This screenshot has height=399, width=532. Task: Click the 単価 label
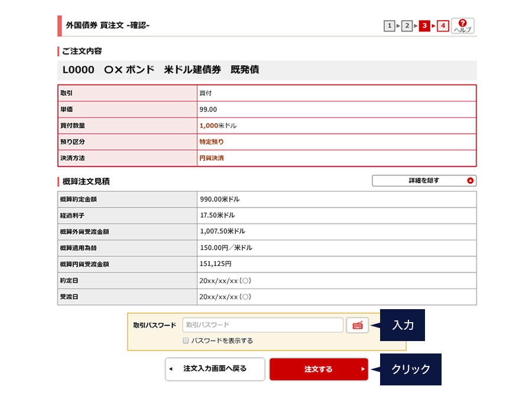pos(66,109)
